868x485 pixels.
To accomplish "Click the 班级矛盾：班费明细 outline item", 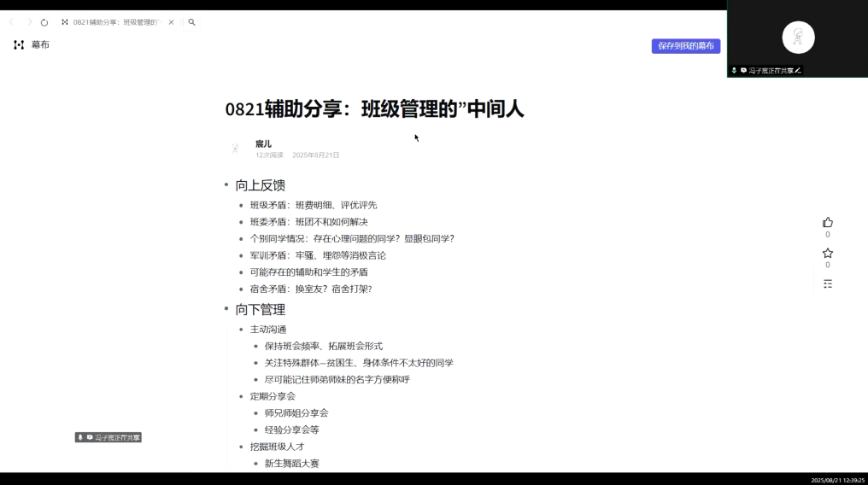I will (313, 205).
